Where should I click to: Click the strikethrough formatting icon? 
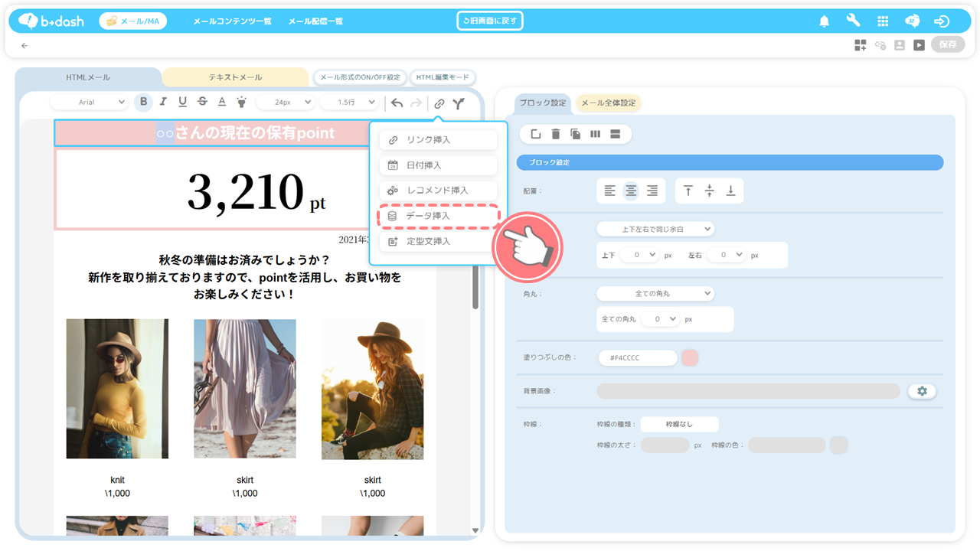tap(202, 102)
